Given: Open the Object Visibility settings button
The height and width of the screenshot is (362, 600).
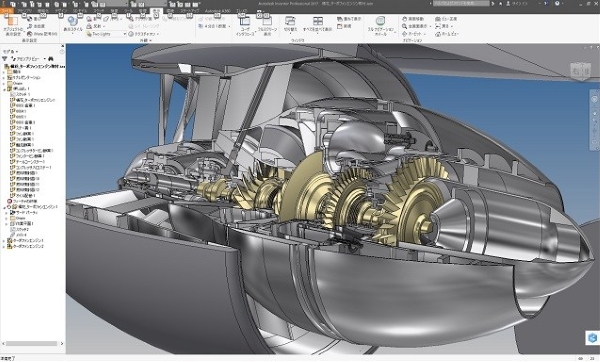Looking at the screenshot, I should click(13, 25).
